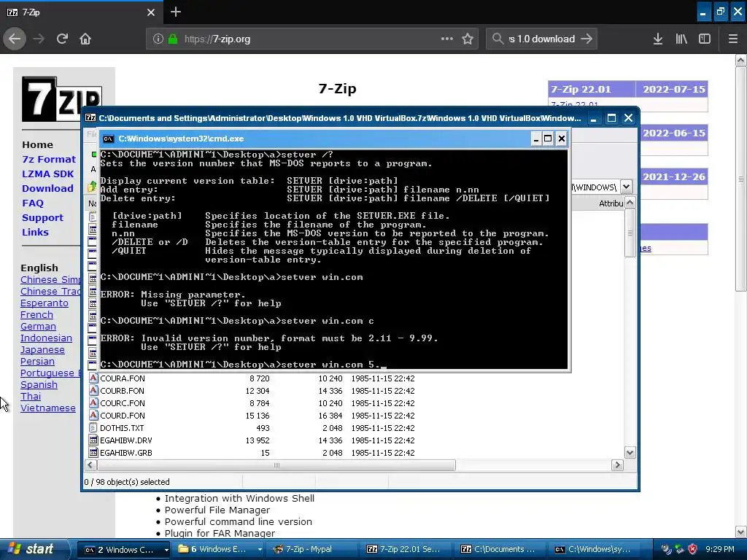Open the 7z Format link

tap(49, 159)
